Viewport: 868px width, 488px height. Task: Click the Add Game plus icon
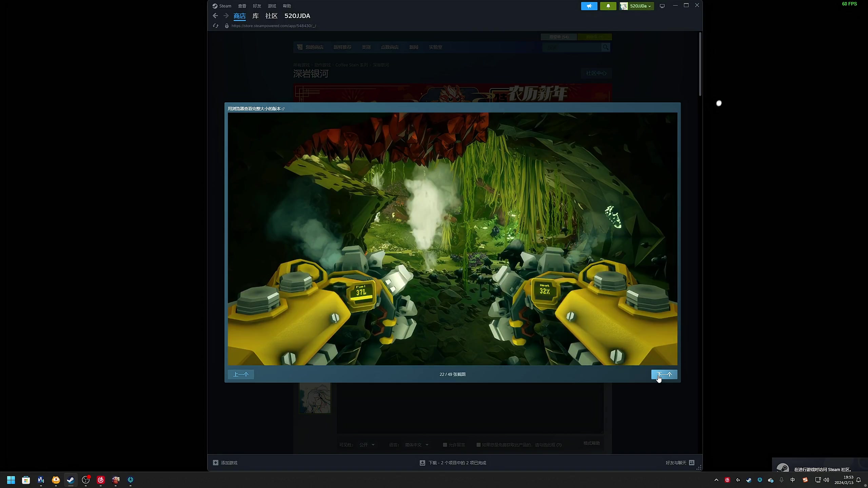pyautogui.click(x=216, y=463)
